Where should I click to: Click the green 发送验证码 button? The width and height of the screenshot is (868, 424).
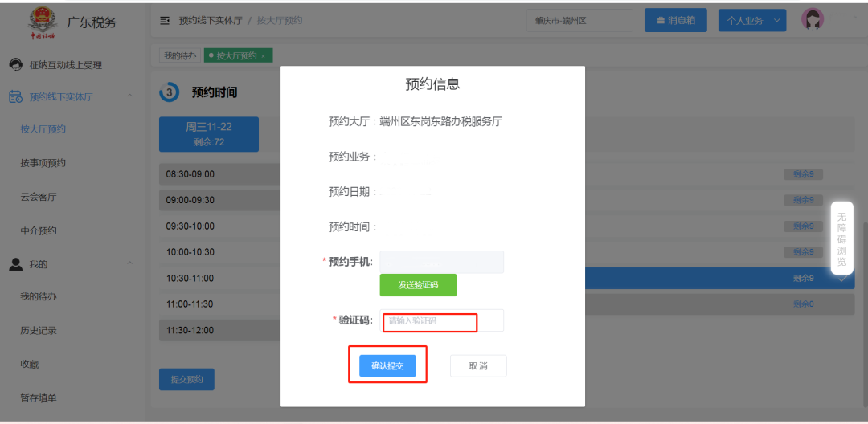click(418, 285)
